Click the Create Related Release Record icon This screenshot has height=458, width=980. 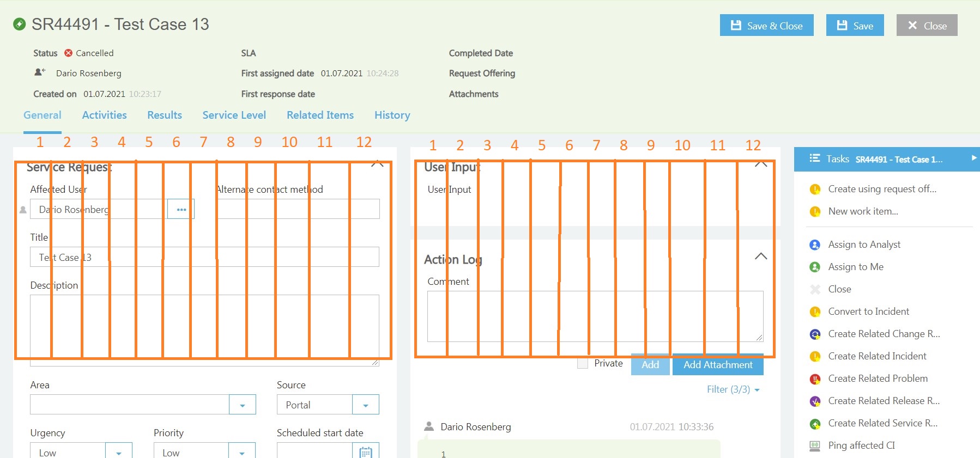click(815, 401)
